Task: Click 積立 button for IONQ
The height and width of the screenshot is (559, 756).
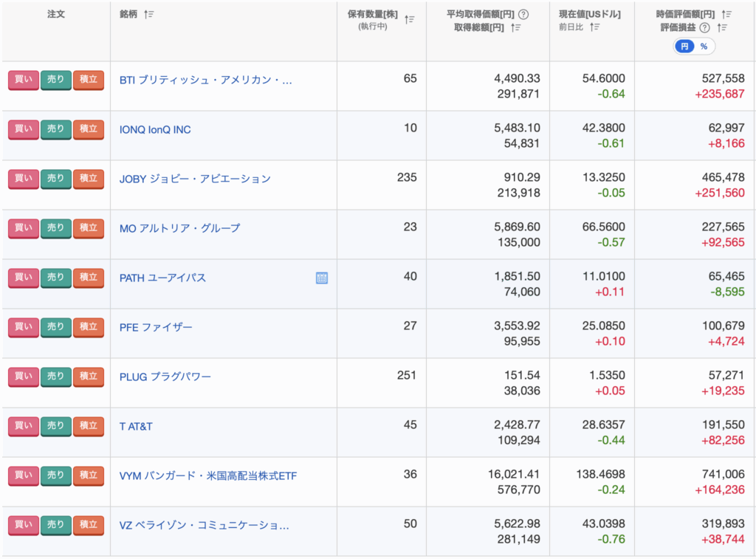Action: (89, 129)
